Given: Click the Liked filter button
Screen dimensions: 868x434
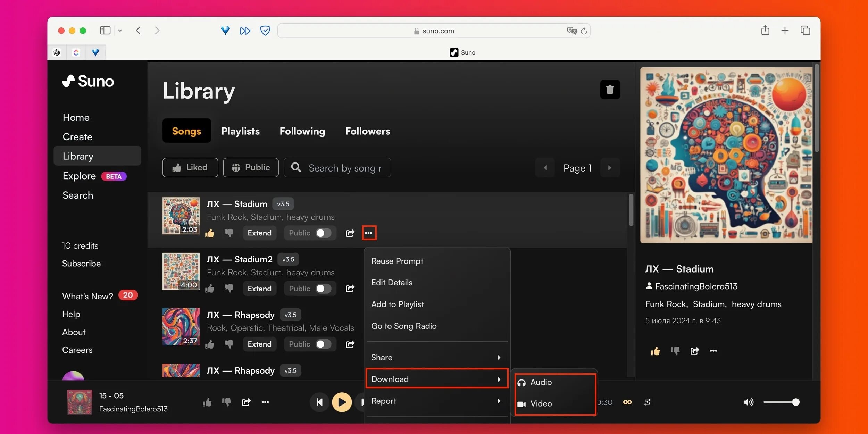Looking at the screenshot, I should (190, 168).
